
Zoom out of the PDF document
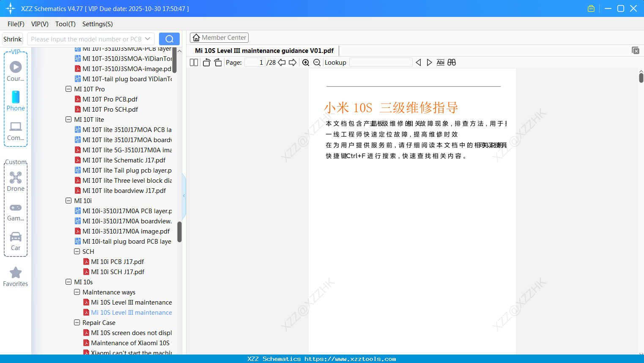[317, 62]
